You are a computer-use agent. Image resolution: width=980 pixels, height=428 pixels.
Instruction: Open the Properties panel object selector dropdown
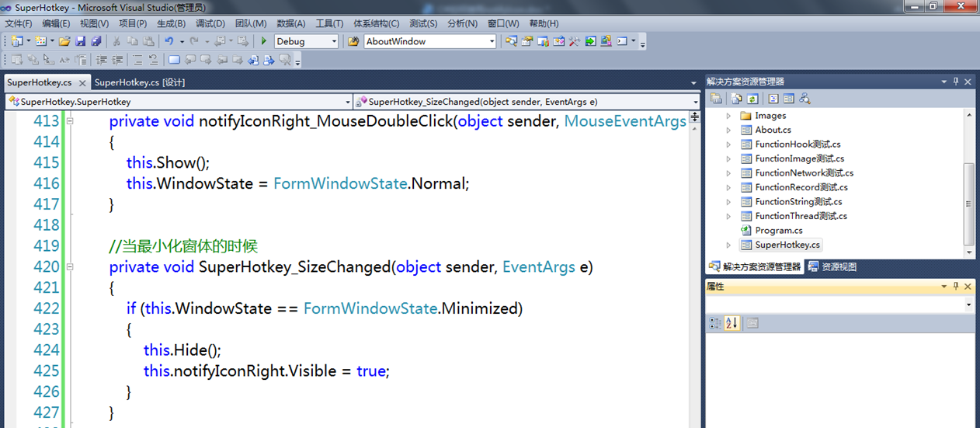968,305
